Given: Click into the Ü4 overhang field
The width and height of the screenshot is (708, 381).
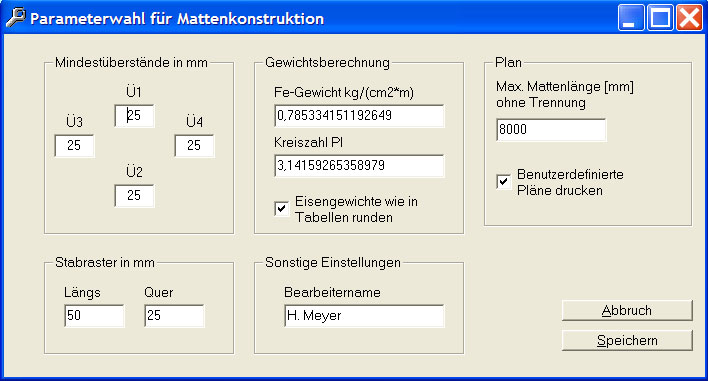Looking at the screenshot, I should [194, 145].
